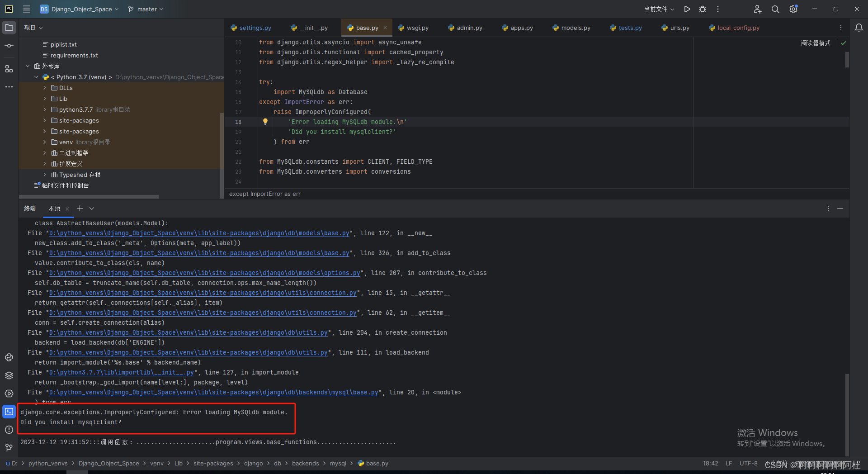
Task: Open the Project tool window icon
Action: (9, 28)
